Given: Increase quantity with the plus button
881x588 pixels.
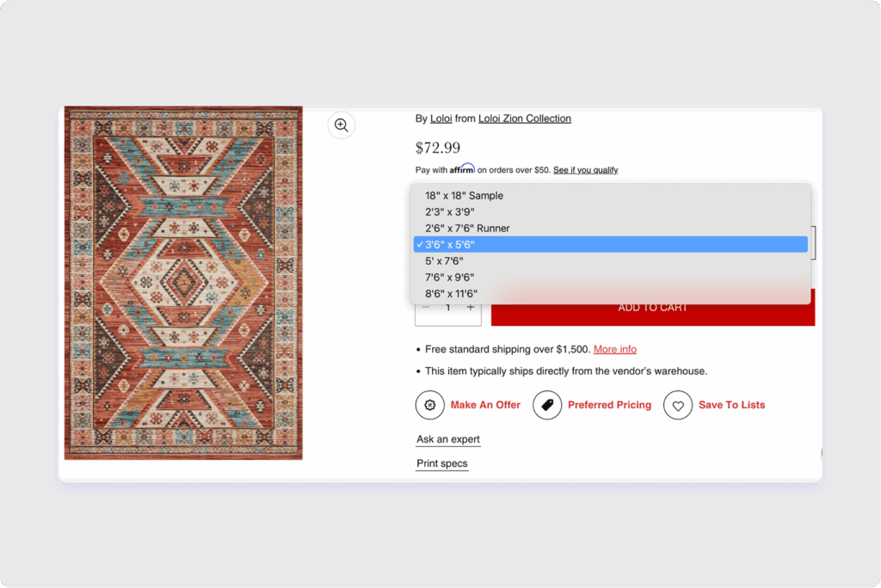Looking at the screenshot, I should tap(470, 308).
